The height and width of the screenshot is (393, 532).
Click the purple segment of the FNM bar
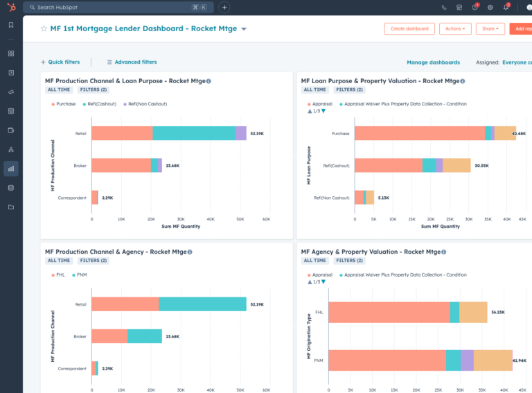coord(467,360)
